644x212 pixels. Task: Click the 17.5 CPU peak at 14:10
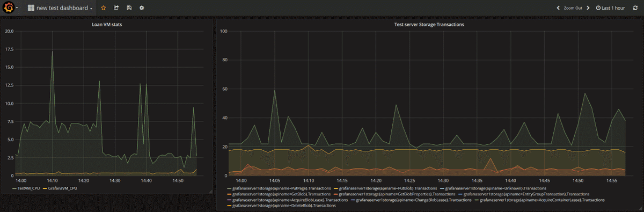tap(52, 52)
